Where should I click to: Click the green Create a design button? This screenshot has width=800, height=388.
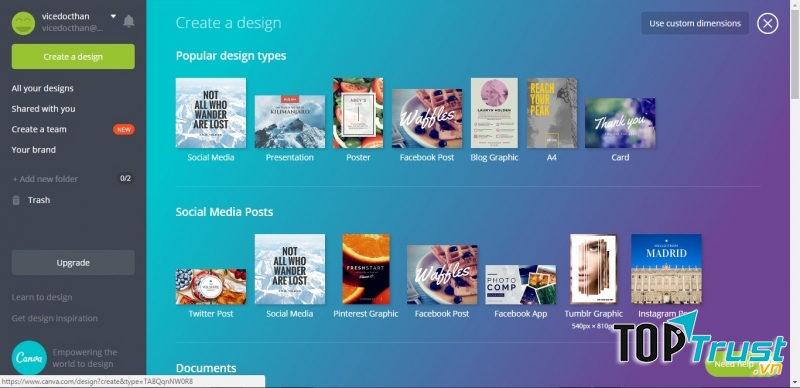tap(73, 57)
